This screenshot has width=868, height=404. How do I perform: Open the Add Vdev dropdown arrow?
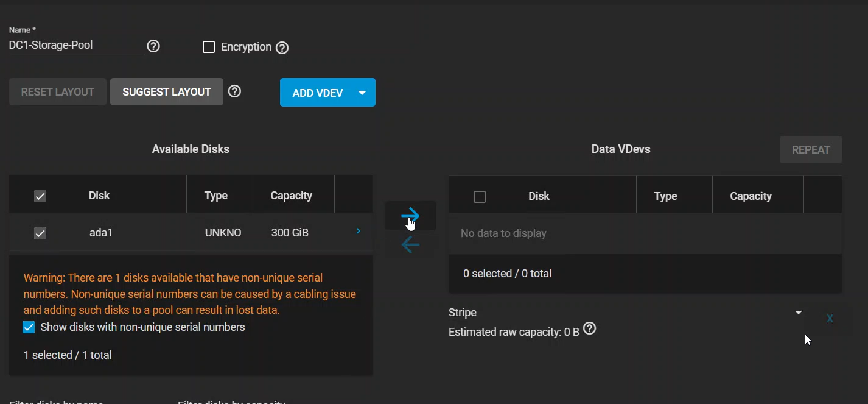[362, 93]
